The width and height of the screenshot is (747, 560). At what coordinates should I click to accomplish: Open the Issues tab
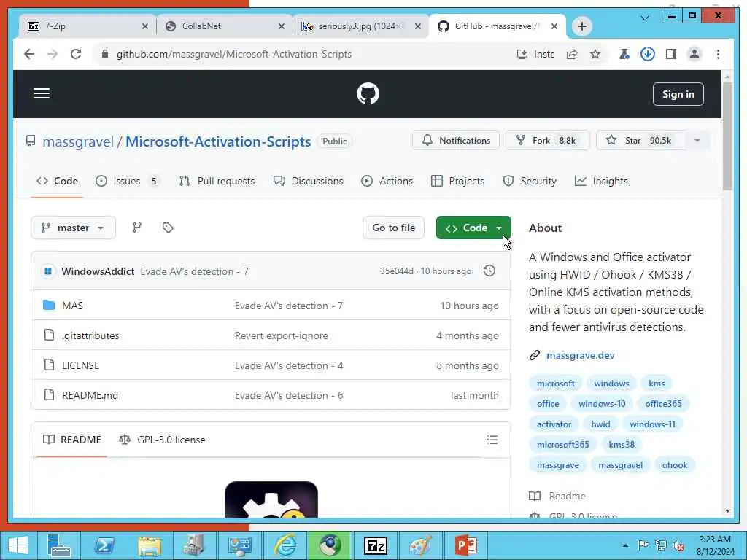click(127, 181)
